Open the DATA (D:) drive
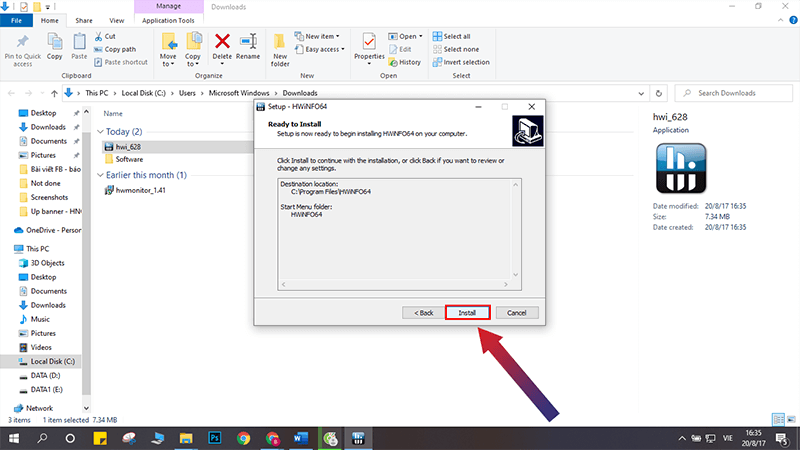This screenshot has width=800, height=450. click(39, 376)
